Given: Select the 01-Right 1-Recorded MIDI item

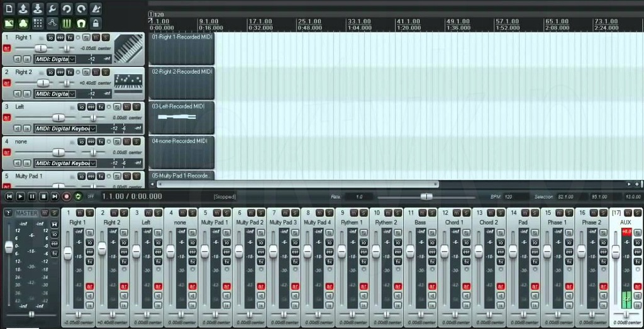Looking at the screenshot, I should pos(182,48).
